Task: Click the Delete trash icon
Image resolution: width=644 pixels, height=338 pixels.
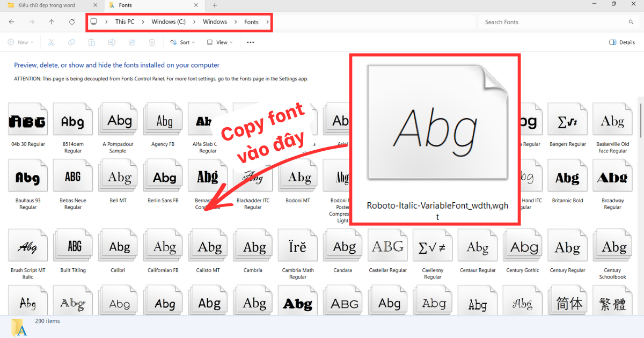Action: pyautogui.click(x=152, y=42)
